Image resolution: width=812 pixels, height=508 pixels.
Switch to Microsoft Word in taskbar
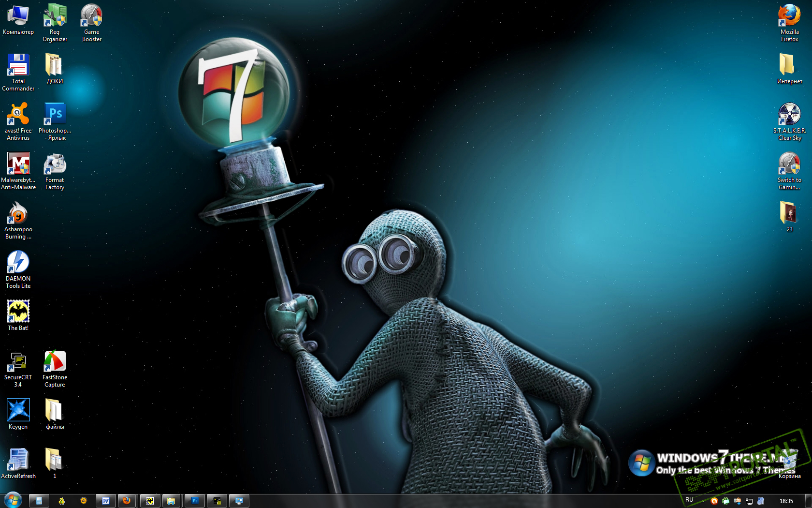[105, 501]
